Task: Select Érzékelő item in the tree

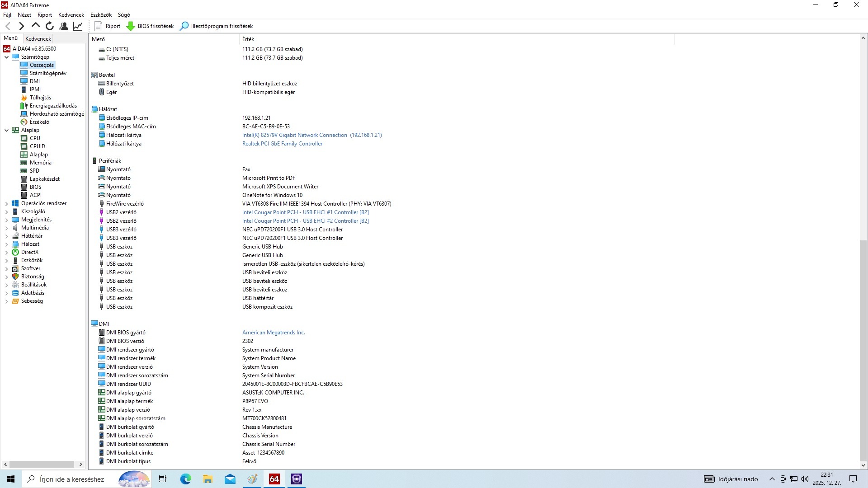Action: click(x=39, y=122)
